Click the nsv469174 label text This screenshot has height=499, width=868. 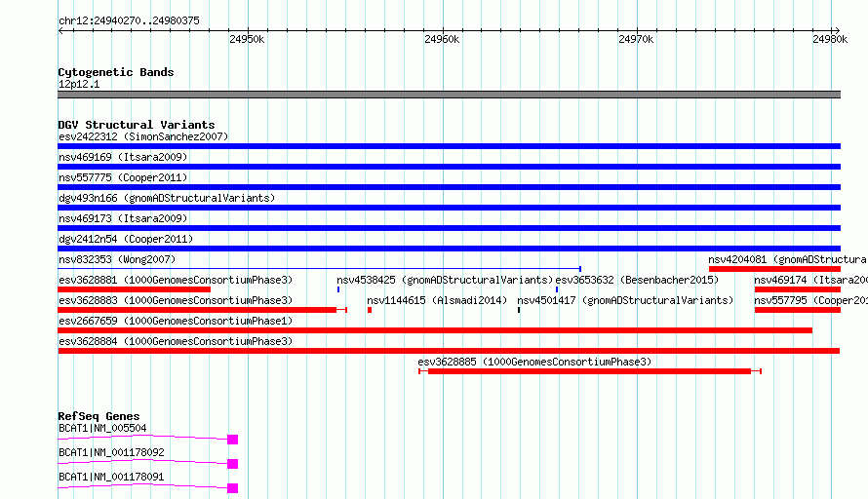pos(811,280)
